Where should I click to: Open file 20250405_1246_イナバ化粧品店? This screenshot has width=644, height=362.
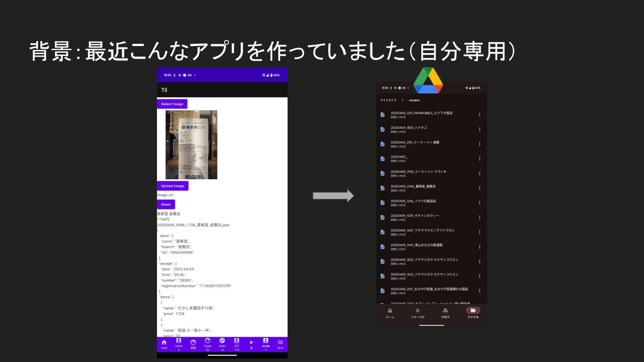431,202
